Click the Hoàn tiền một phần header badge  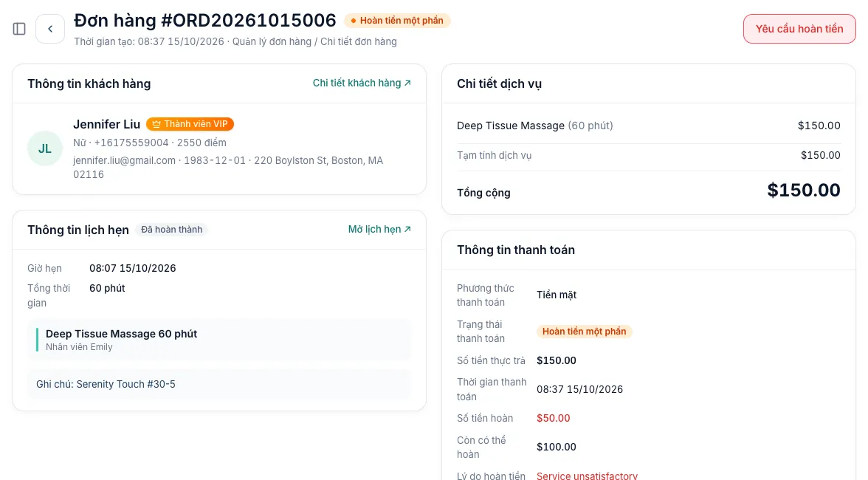click(x=397, y=21)
